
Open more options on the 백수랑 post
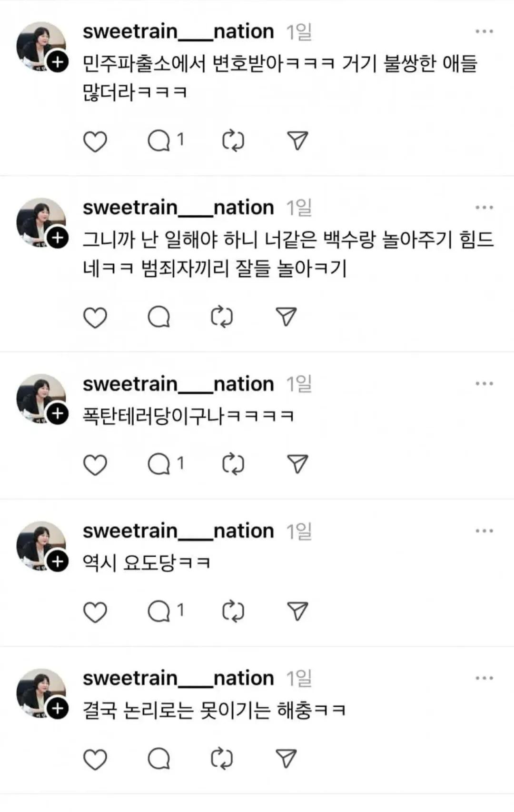(x=484, y=208)
